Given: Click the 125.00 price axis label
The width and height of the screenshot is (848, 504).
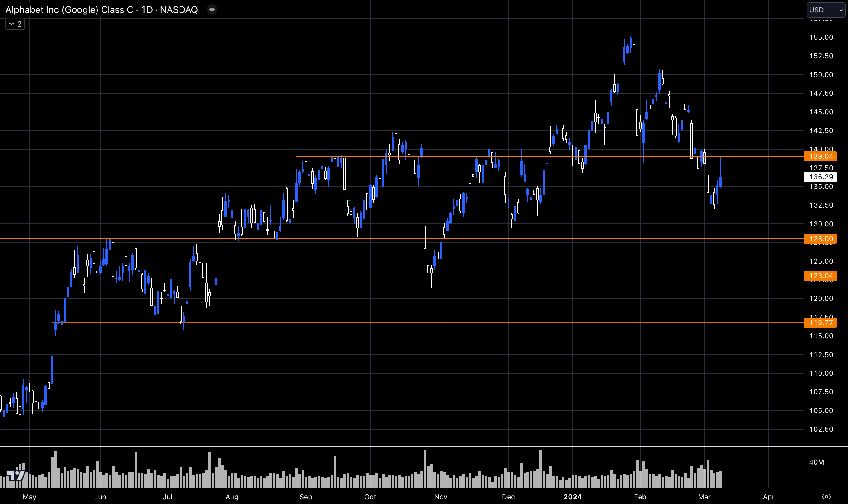Looking at the screenshot, I should pyautogui.click(x=821, y=261).
